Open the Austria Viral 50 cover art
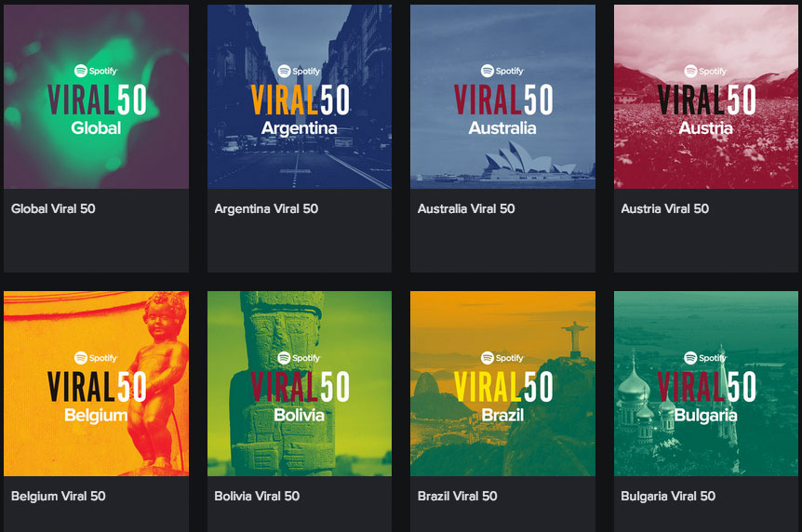This screenshot has height=532, width=802. [706, 97]
